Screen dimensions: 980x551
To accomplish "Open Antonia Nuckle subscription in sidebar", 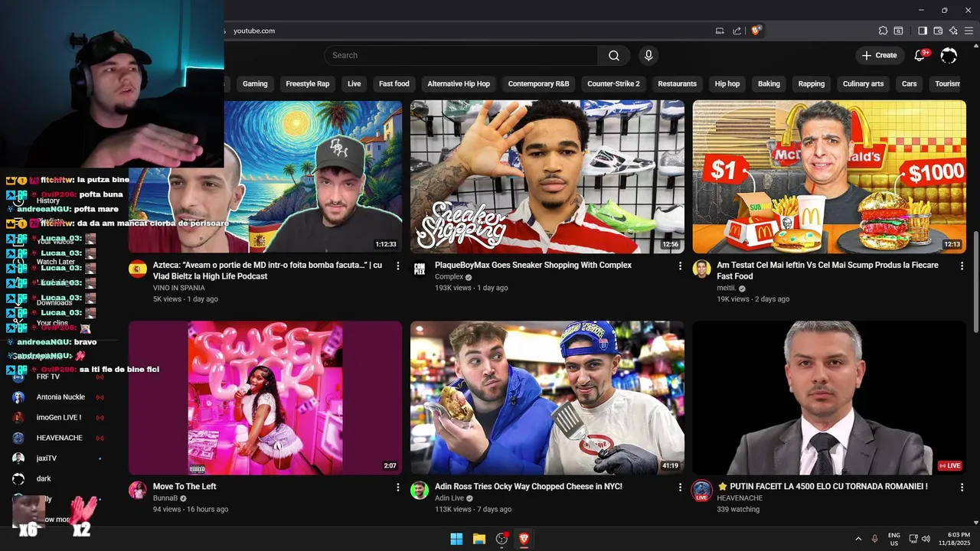I will point(60,397).
